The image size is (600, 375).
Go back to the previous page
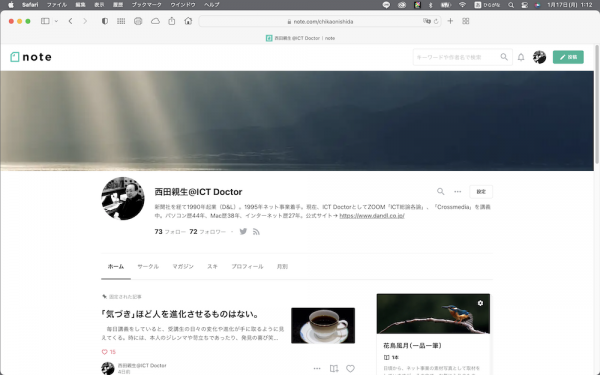(x=70, y=21)
